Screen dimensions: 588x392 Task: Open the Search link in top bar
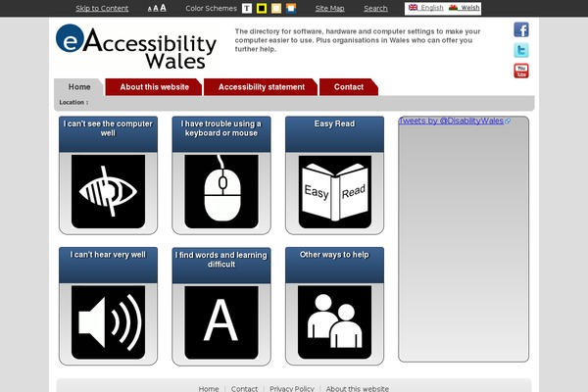pyautogui.click(x=375, y=8)
